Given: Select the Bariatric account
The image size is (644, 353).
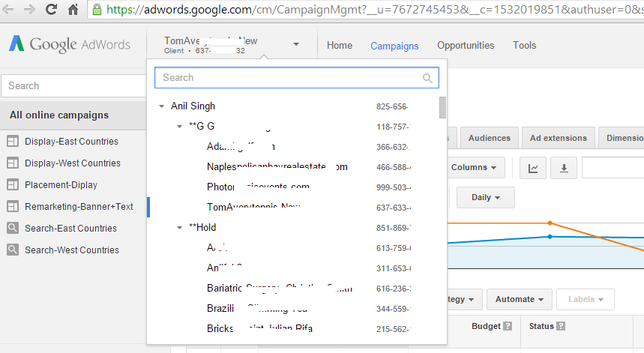Looking at the screenshot, I should (280, 288).
